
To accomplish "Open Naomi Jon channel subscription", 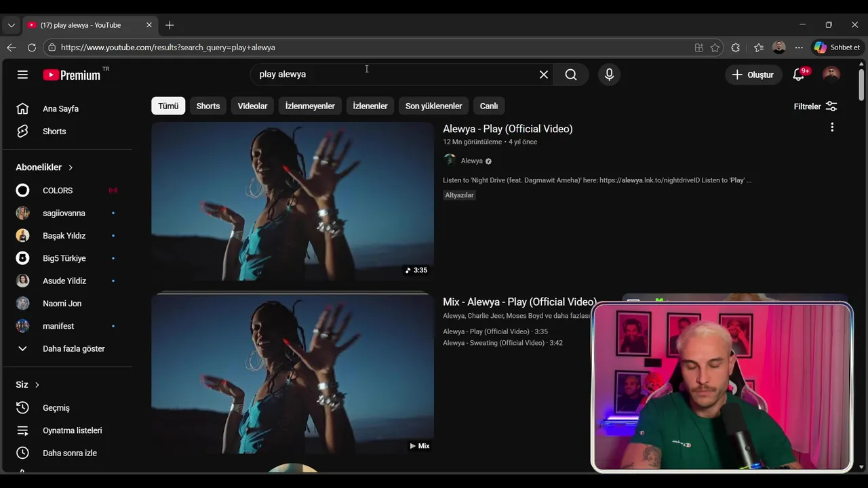I will coord(66,304).
